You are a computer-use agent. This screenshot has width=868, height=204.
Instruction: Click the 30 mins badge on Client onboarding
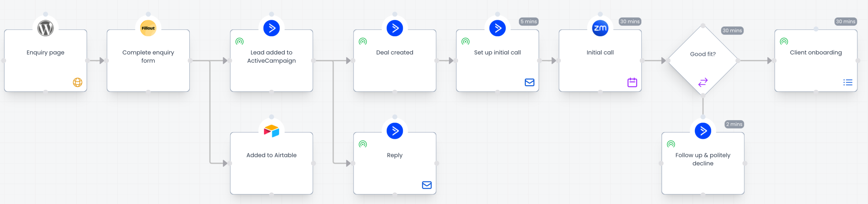click(845, 21)
